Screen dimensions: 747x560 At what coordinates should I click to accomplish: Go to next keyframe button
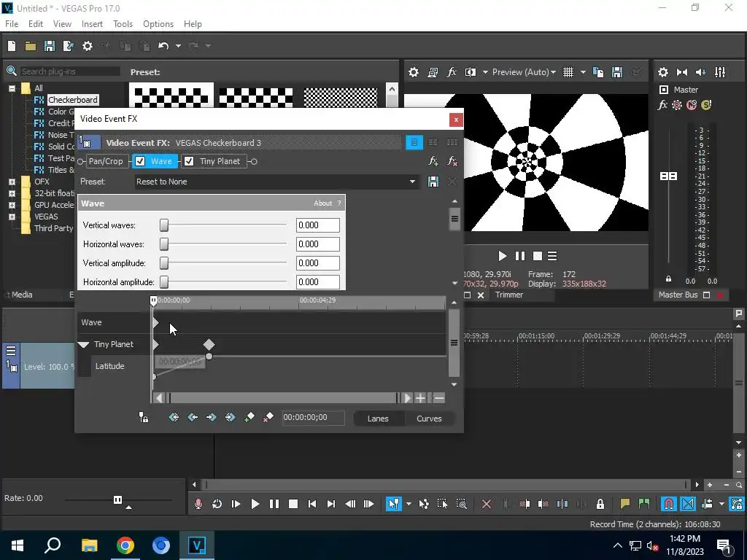click(x=211, y=418)
